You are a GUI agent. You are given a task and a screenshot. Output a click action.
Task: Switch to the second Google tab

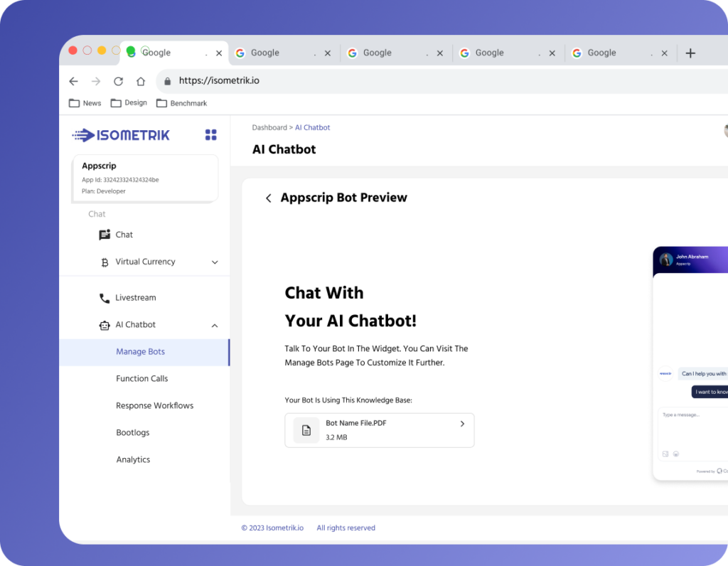(x=285, y=53)
